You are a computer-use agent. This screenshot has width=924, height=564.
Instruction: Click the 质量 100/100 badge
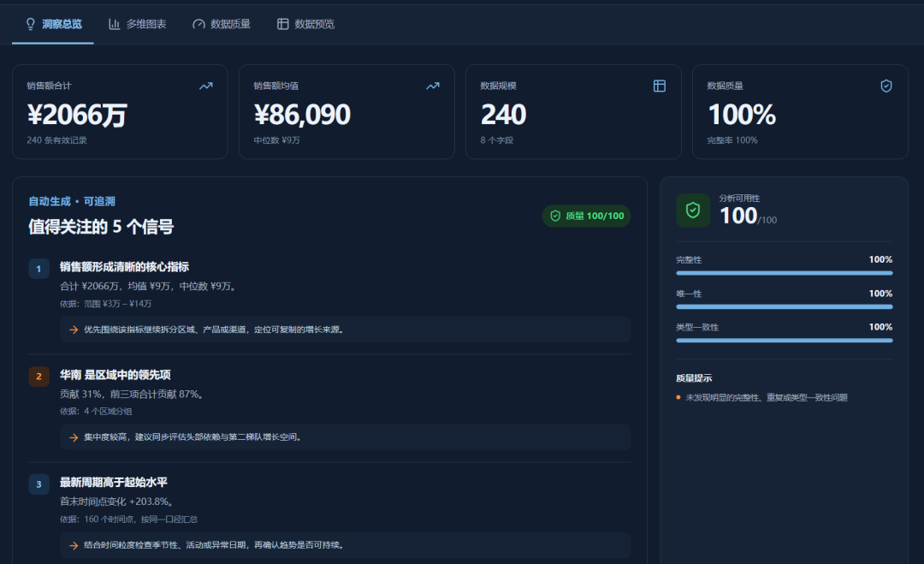pos(586,216)
